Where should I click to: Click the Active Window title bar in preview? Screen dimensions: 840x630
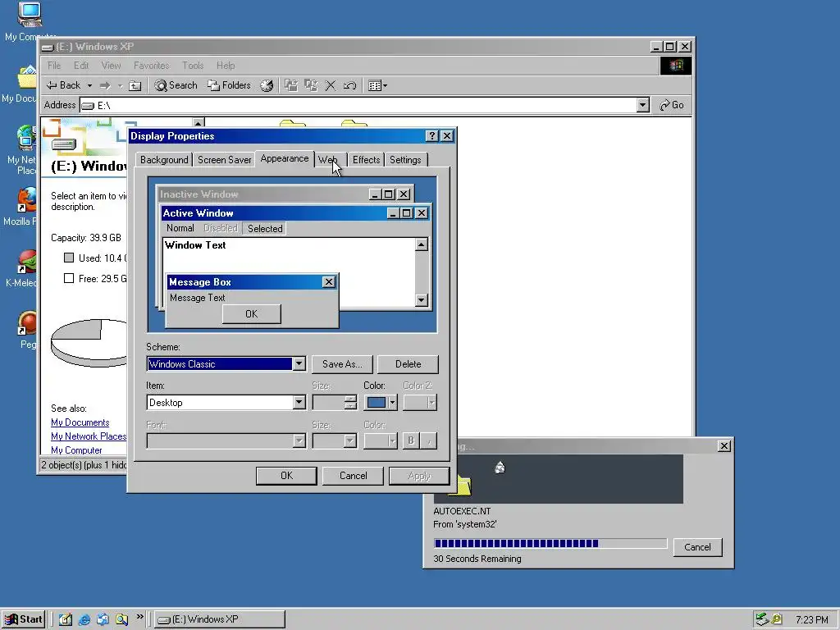[x=295, y=213]
